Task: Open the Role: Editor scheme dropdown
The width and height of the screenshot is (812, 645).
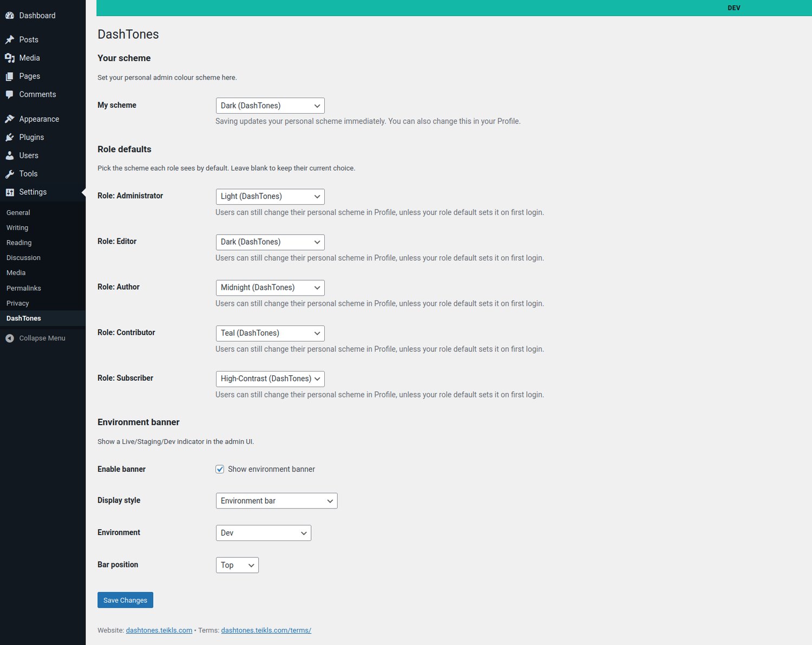Action: click(270, 242)
